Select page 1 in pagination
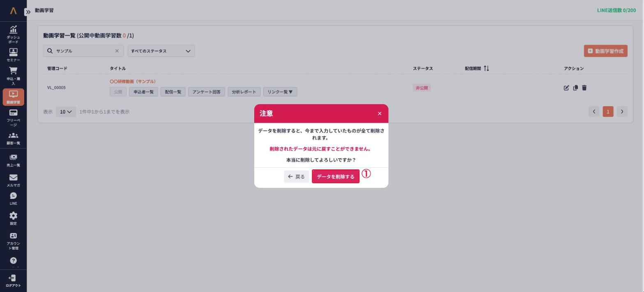This screenshot has height=292, width=644. [x=608, y=112]
